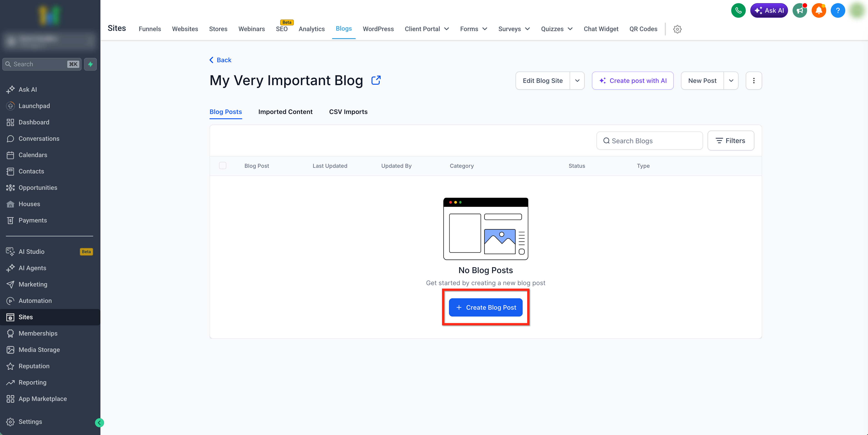Toggle the select-all blog posts checkbox
Image resolution: width=868 pixels, height=435 pixels.
[222, 166]
